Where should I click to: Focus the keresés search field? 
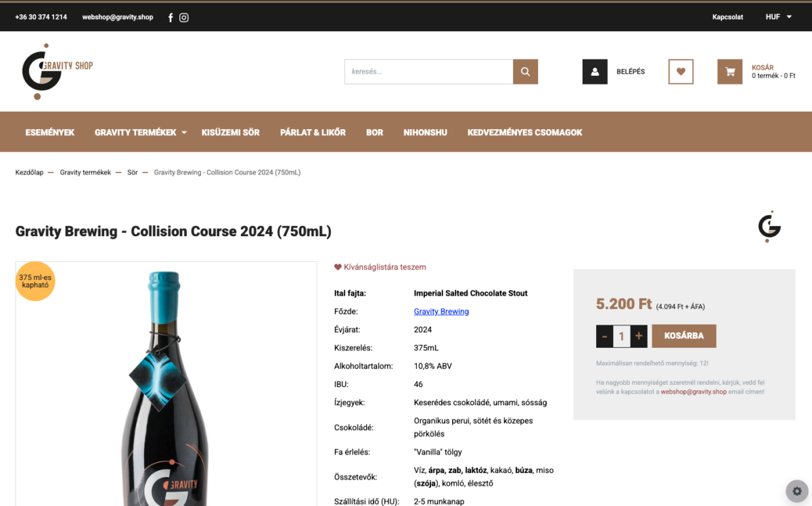point(428,72)
